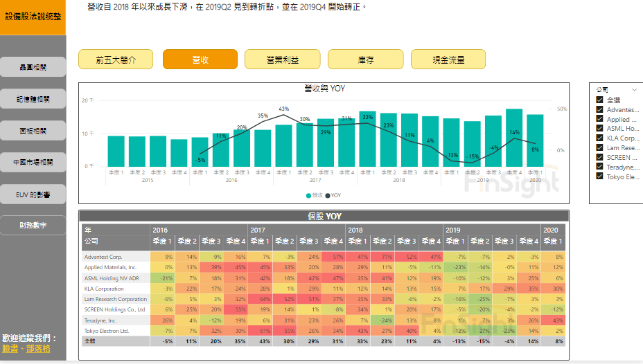Open the 財務數字 sidebar page
The height and width of the screenshot is (364, 643).
(33, 226)
